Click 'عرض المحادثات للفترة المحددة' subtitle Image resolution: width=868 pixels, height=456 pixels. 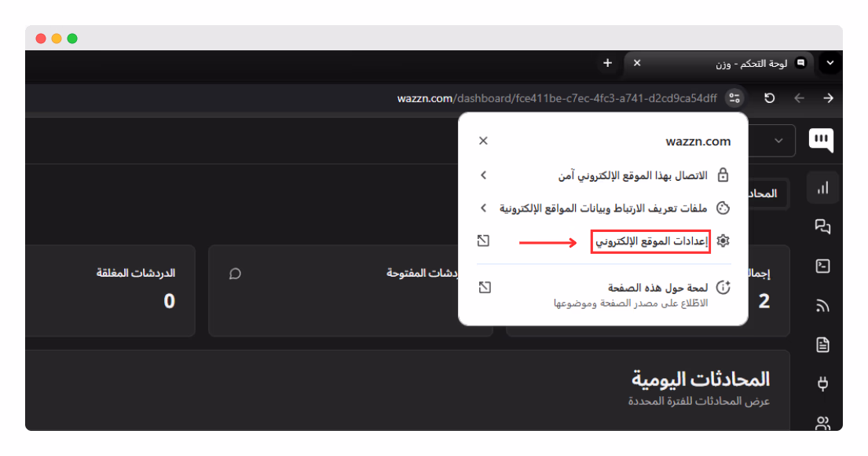pyautogui.click(x=698, y=401)
